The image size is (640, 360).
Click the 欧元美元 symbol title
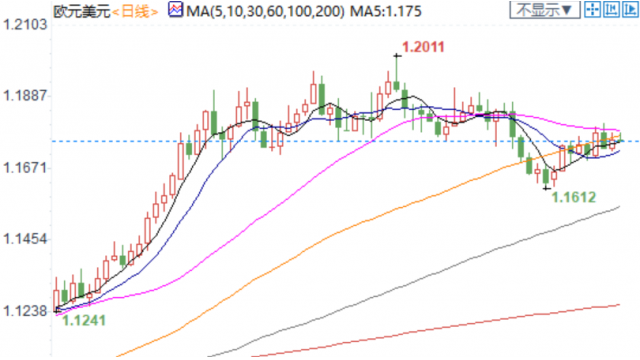[x=82, y=12]
